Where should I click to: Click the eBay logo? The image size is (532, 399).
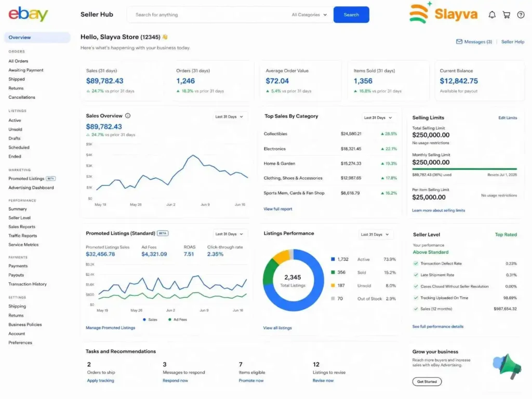pyautogui.click(x=28, y=14)
